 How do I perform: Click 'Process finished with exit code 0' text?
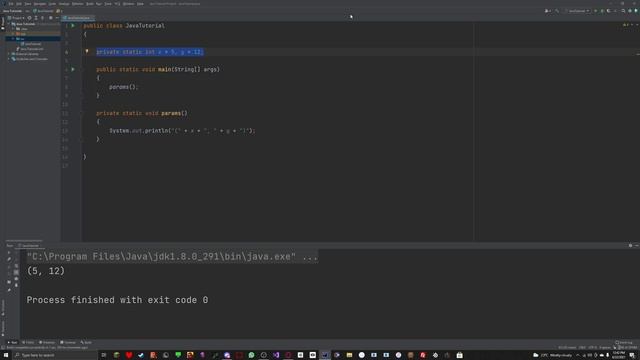tap(118, 300)
